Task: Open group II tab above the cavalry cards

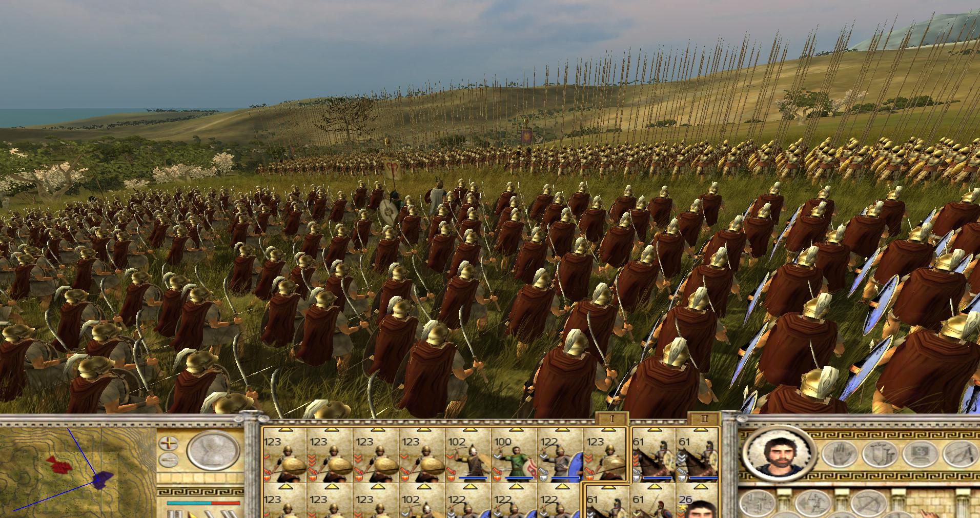Action: pyautogui.click(x=704, y=419)
